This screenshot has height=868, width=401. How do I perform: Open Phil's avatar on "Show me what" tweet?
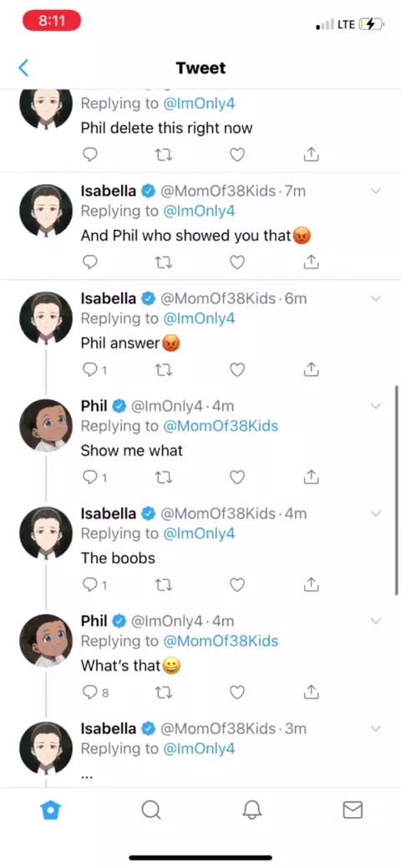[x=46, y=426]
